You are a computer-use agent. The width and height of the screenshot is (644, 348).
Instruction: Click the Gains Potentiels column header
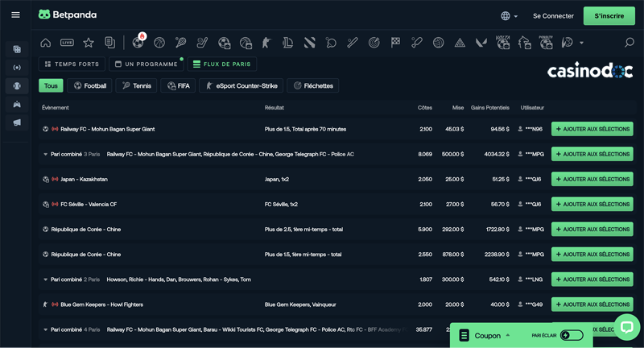490,108
